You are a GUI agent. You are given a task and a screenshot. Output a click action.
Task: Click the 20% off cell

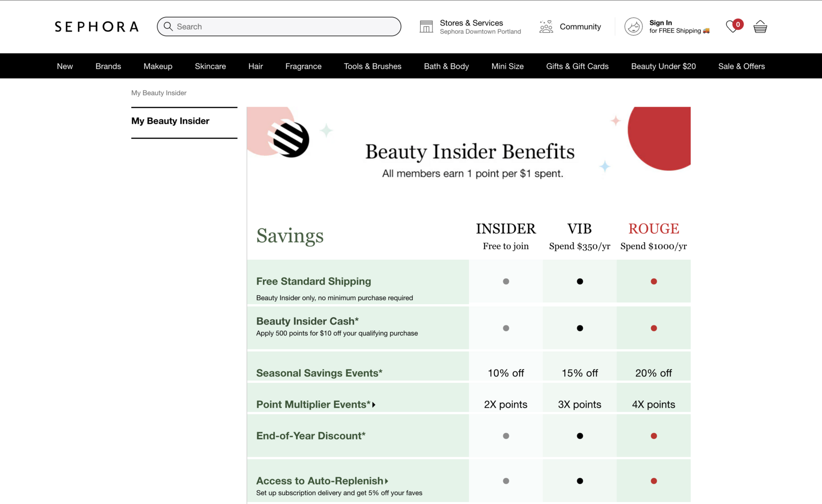[654, 373]
